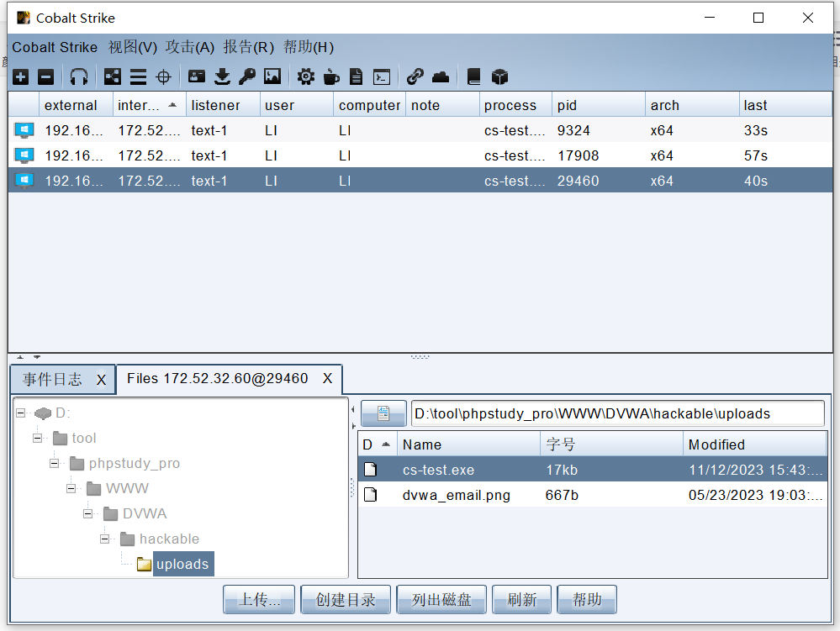Open the 攻击(A) menu

[190, 47]
